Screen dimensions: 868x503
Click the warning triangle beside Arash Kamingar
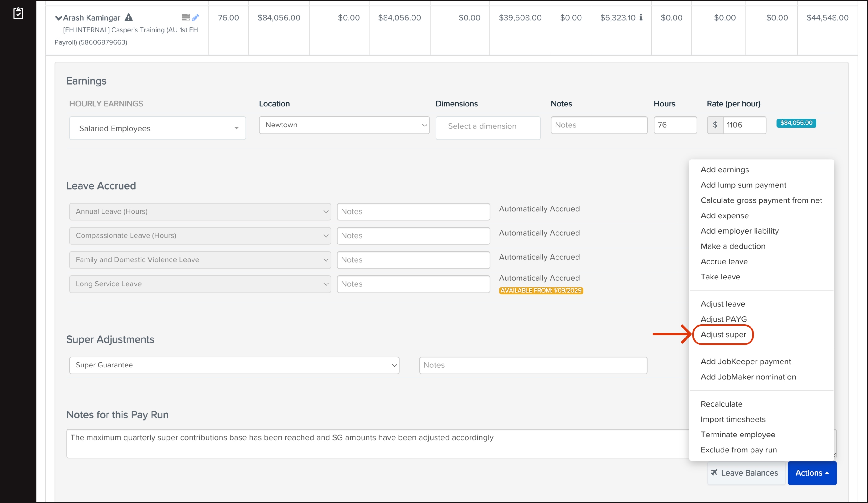(128, 17)
